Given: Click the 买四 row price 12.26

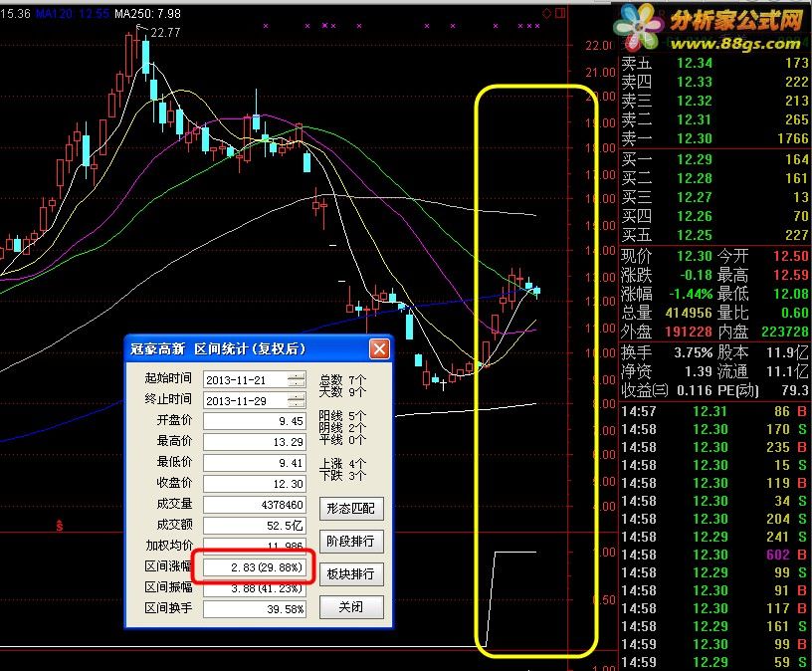Looking at the screenshot, I should pos(695,216).
